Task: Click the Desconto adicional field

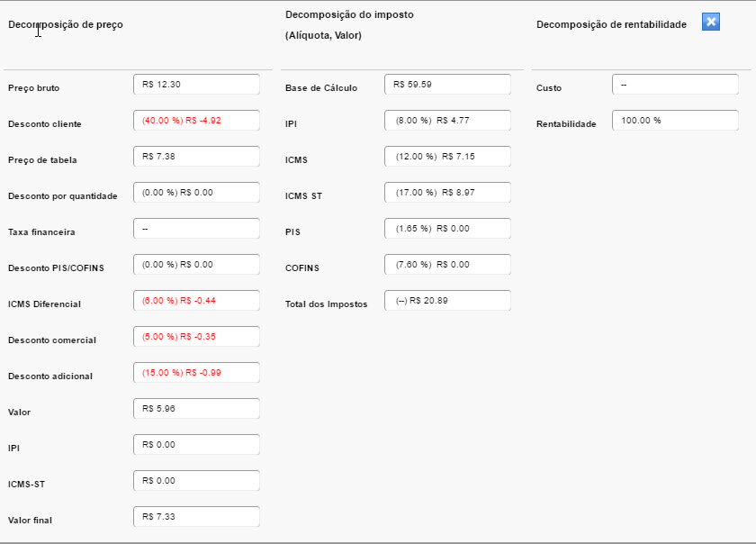Action: [x=197, y=373]
